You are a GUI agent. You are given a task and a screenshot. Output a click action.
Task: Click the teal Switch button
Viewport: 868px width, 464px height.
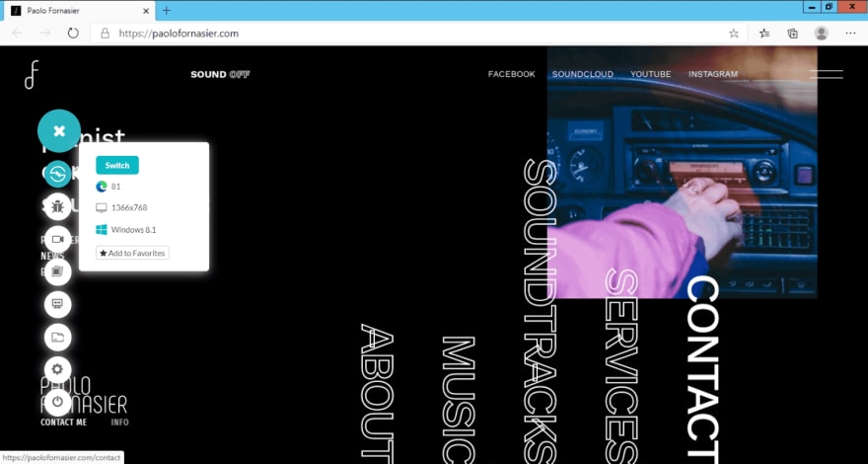(117, 165)
